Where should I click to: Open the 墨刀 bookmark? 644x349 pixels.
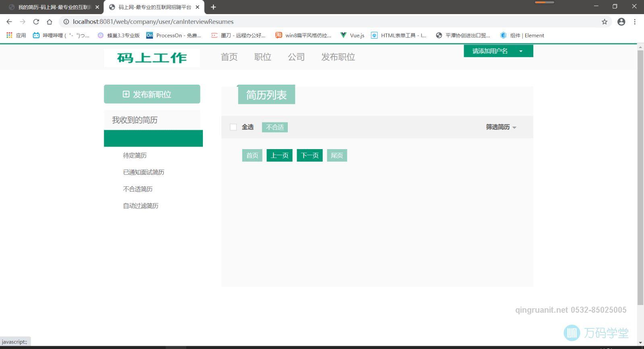pyautogui.click(x=238, y=35)
